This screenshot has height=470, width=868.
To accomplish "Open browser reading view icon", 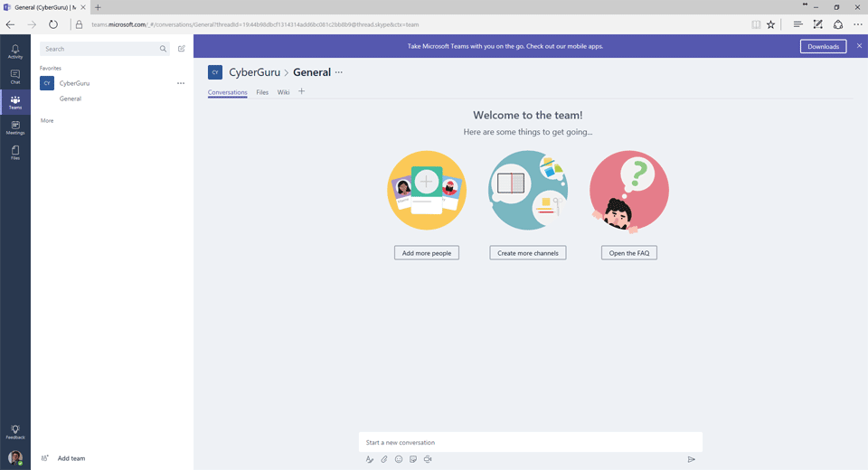I will click(756, 24).
